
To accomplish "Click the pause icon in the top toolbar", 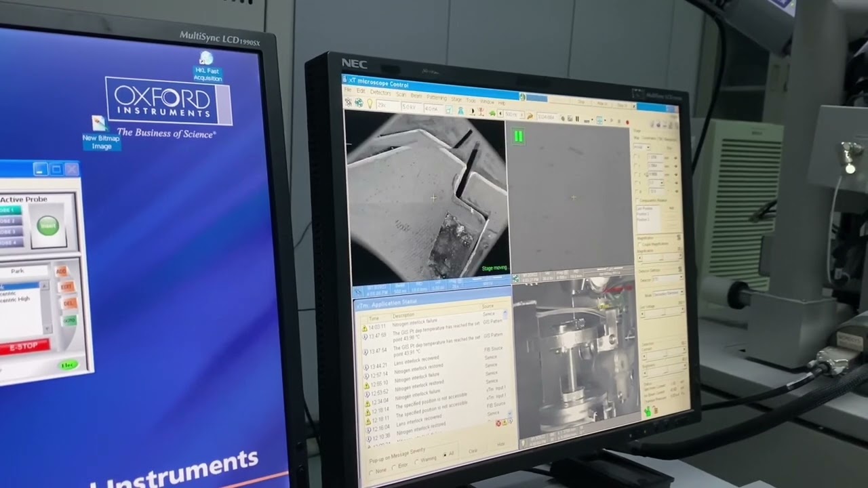I will click(577, 119).
